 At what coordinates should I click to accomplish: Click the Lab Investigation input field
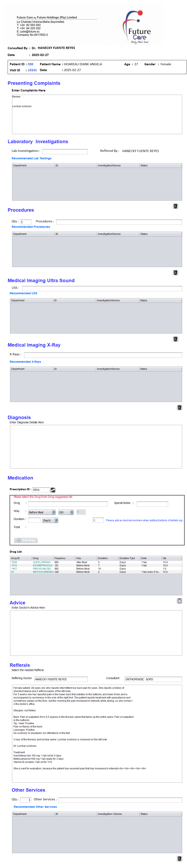pyautogui.click(x=65, y=151)
